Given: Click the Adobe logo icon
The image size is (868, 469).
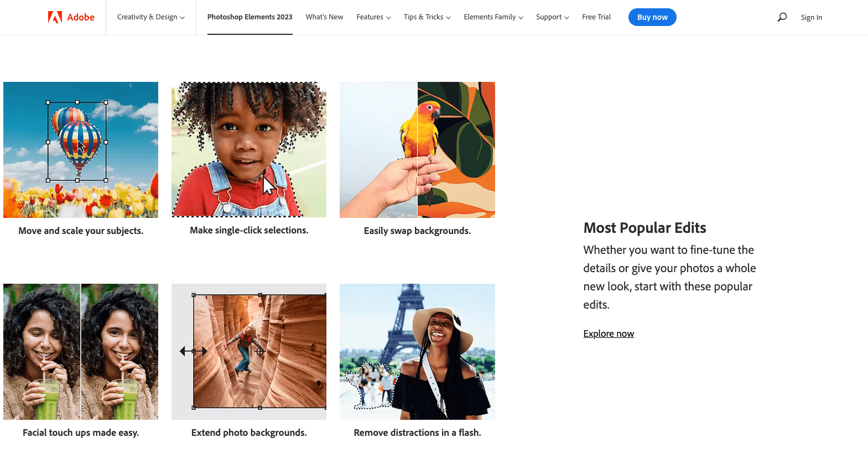Looking at the screenshot, I should (55, 17).
